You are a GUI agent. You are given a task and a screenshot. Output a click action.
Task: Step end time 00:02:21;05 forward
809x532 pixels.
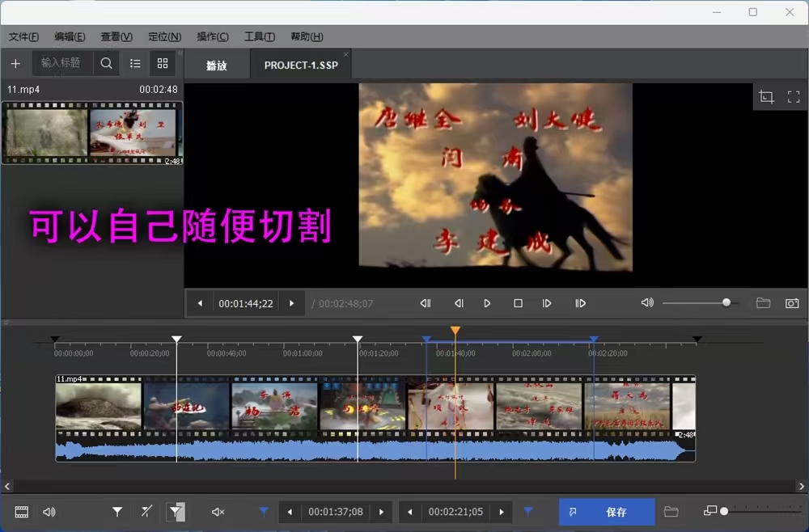[x=502, y=512]
